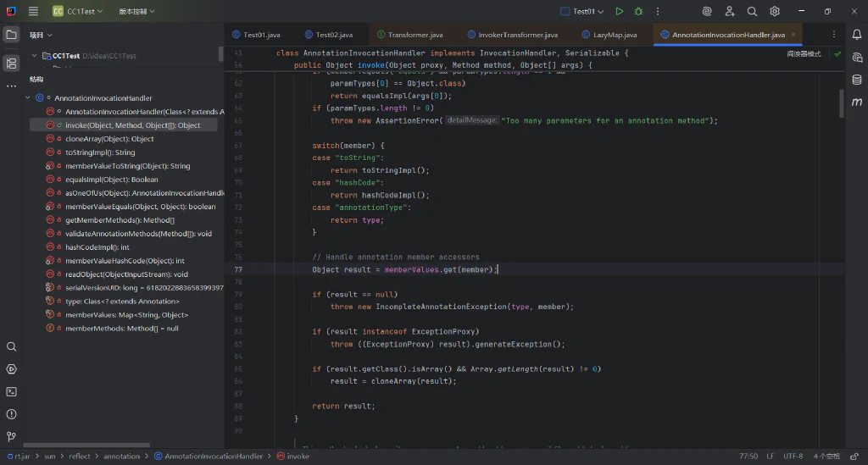Select hashCodeImpl() in structure tree
Screen dimensions: 868x465
click(x=97, y=247)
